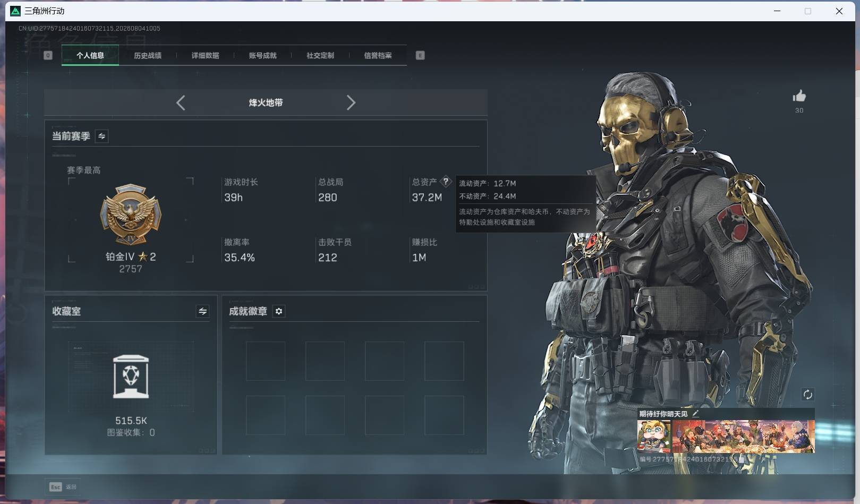Minimize the 三角洲行动 window
The image size is (860, 504).
(x=777, y=11)
